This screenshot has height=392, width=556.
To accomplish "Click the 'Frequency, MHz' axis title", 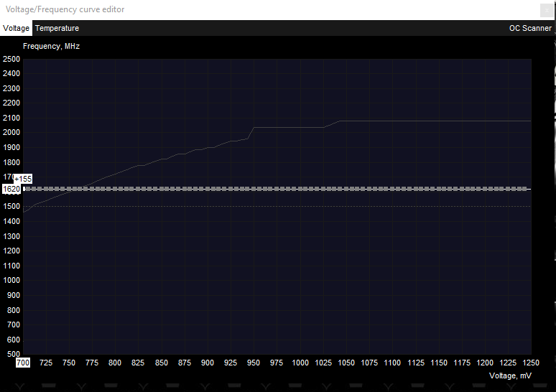I will pos(52,46).
